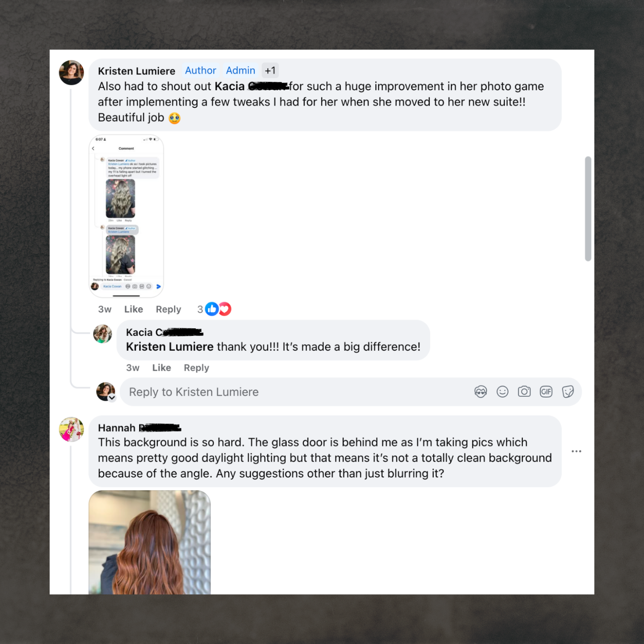Viewport: 644px width, 644px height.
Task: Open the Admin badge on Kristen's comment
Action: tap(241, 71)
